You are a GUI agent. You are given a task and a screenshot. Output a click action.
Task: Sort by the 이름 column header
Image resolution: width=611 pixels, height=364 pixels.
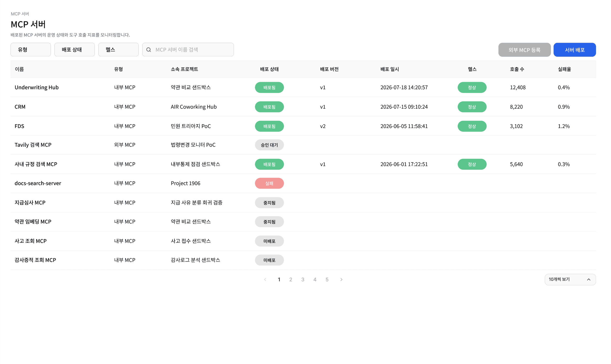coord(19,69)
